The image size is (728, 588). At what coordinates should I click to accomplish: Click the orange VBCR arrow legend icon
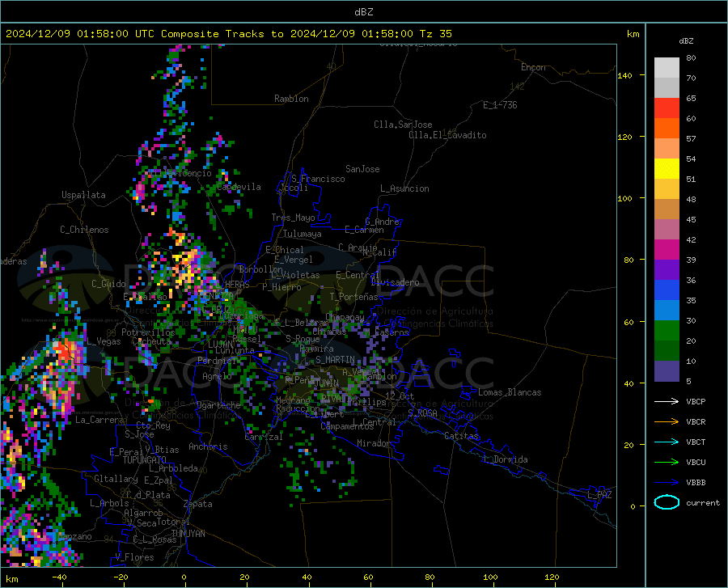click(667, 421)
